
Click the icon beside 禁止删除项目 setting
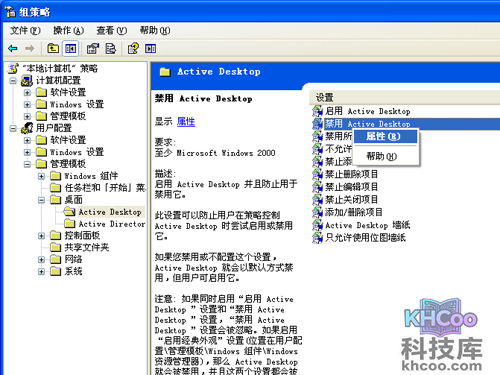coord(317,174)
